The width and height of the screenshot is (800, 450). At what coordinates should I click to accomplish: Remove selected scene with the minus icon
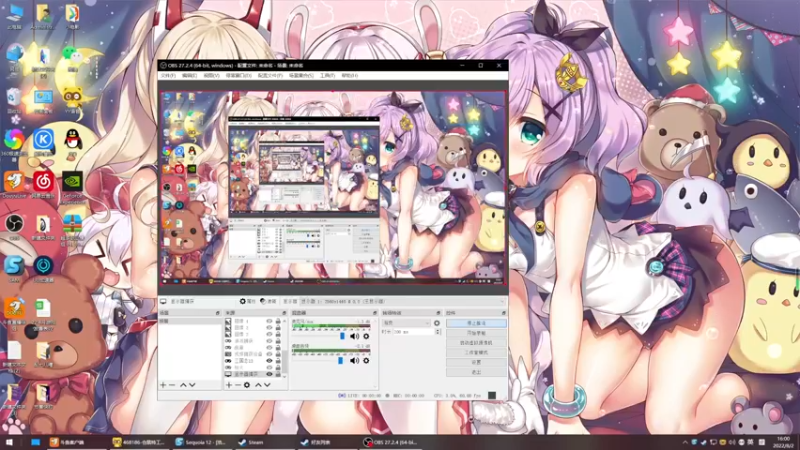(x=172, y=385)
